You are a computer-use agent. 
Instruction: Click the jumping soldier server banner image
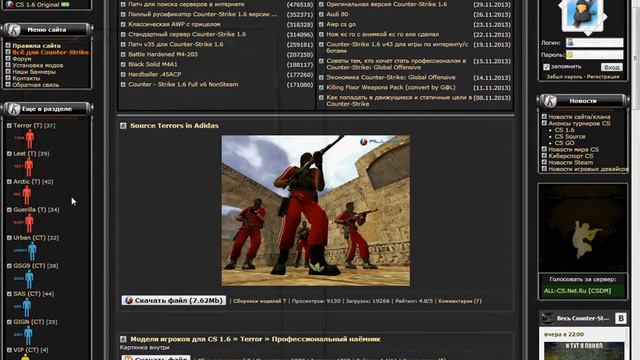click(583, 228)
